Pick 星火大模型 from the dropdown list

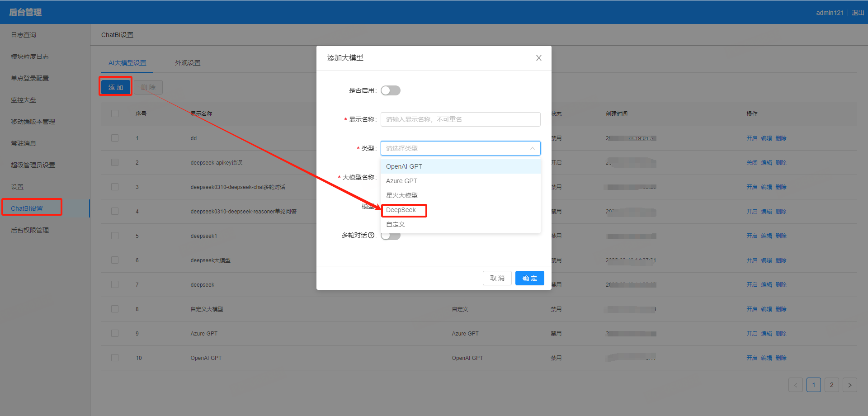(401, 195)
